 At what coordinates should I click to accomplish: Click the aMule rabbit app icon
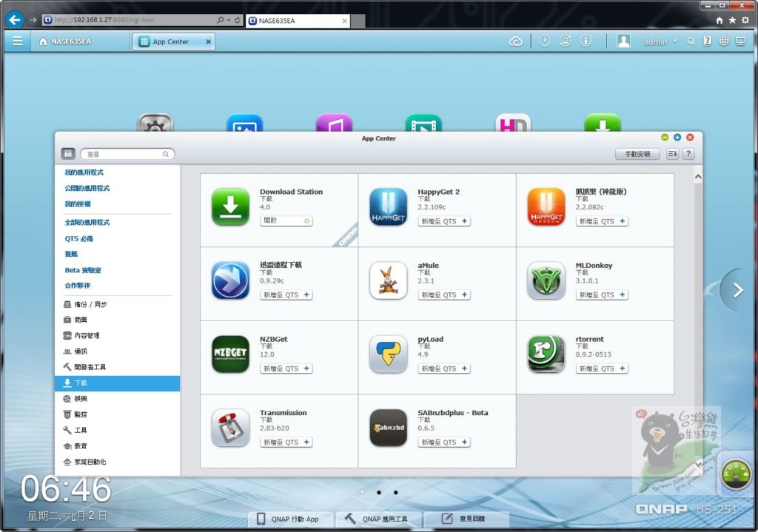pos(388,280)
